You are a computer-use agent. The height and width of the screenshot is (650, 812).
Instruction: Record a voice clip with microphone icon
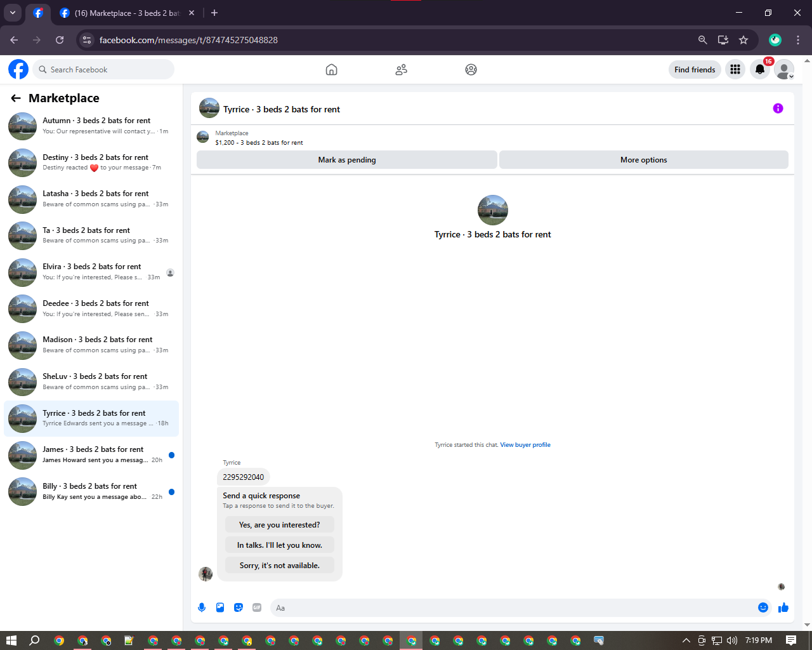coord(202,607)
